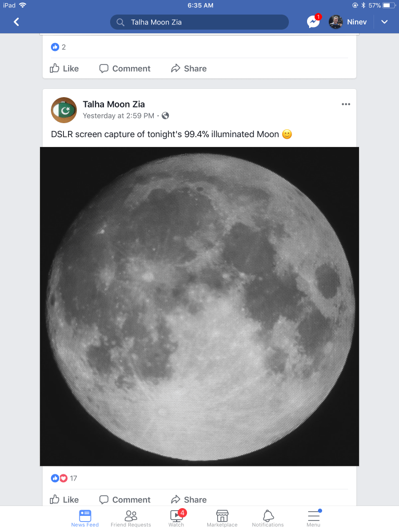Viewport: 399px width, 532px height.
Task: Go to News Feed
Action: tap(85, 517)
